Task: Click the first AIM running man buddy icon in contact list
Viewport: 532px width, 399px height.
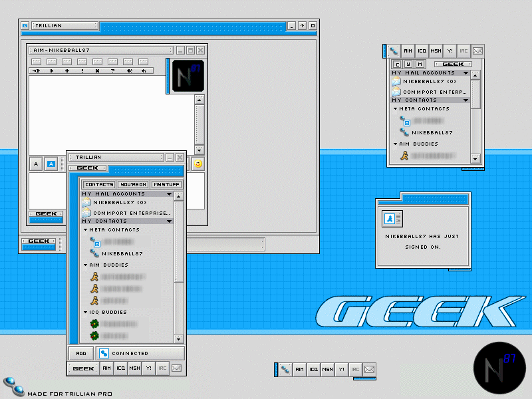Action: click(94, 277)
